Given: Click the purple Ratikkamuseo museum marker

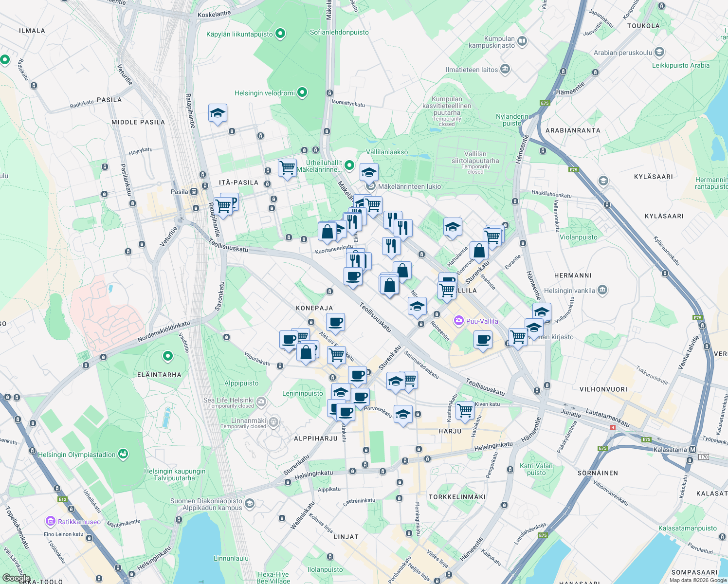Looking at the screenshot, I should coord(50,521).
